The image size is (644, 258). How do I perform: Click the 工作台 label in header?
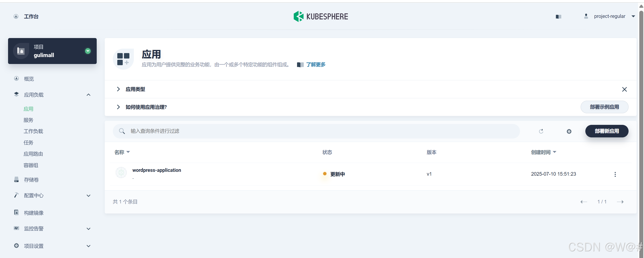coord(31,17)
